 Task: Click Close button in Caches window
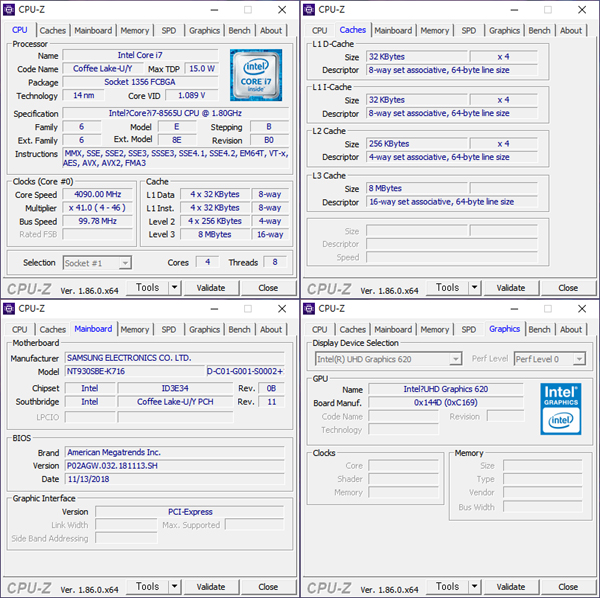click(x=568, y=288)
